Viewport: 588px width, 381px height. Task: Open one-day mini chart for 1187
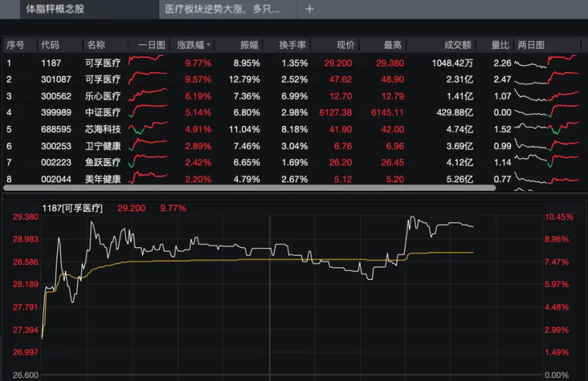(x=147, y=60)
